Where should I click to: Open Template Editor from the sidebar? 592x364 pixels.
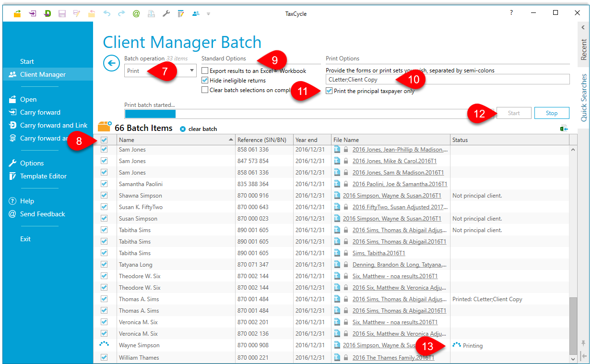coord(43,176)
